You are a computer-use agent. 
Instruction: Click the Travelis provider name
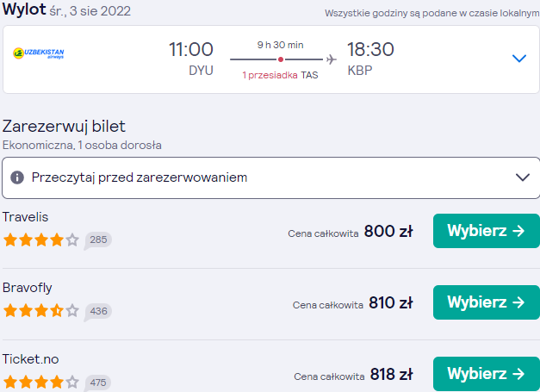click(x=25, y=217)
